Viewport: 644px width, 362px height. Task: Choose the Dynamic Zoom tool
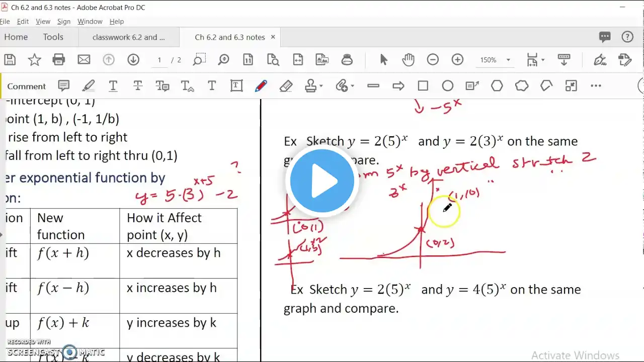(x=224, y=60)
